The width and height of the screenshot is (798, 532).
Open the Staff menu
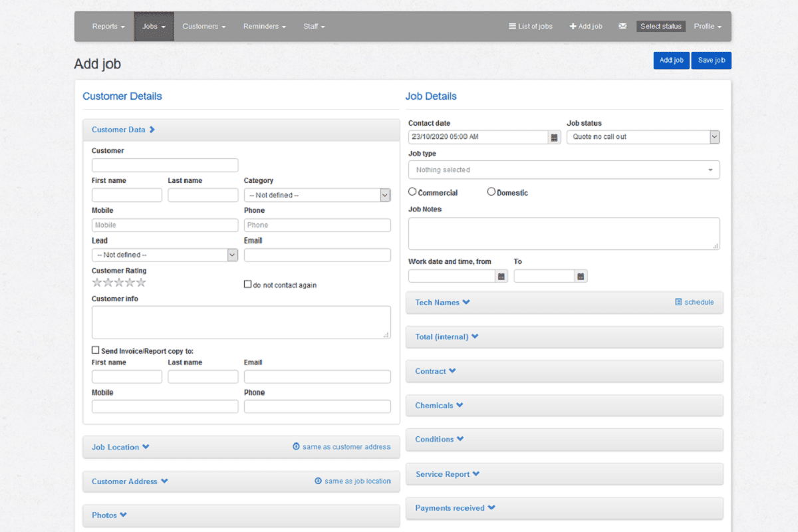click(315, 27)
